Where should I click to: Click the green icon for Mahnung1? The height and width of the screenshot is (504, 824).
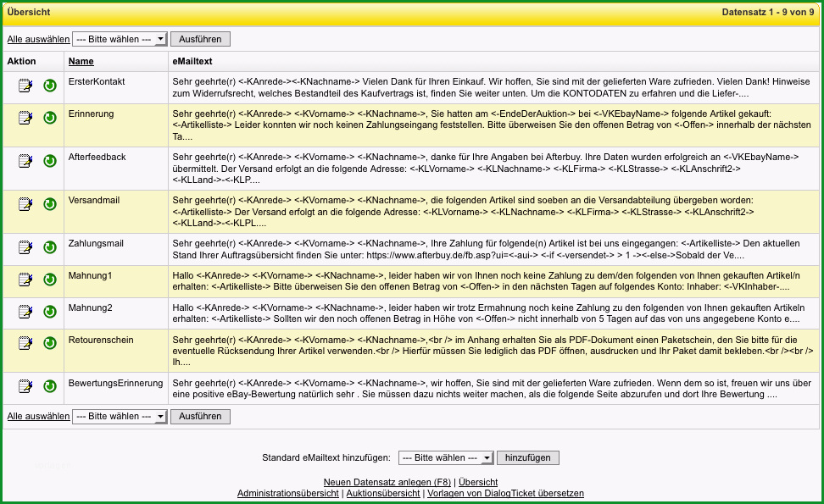tap(50, 280)
